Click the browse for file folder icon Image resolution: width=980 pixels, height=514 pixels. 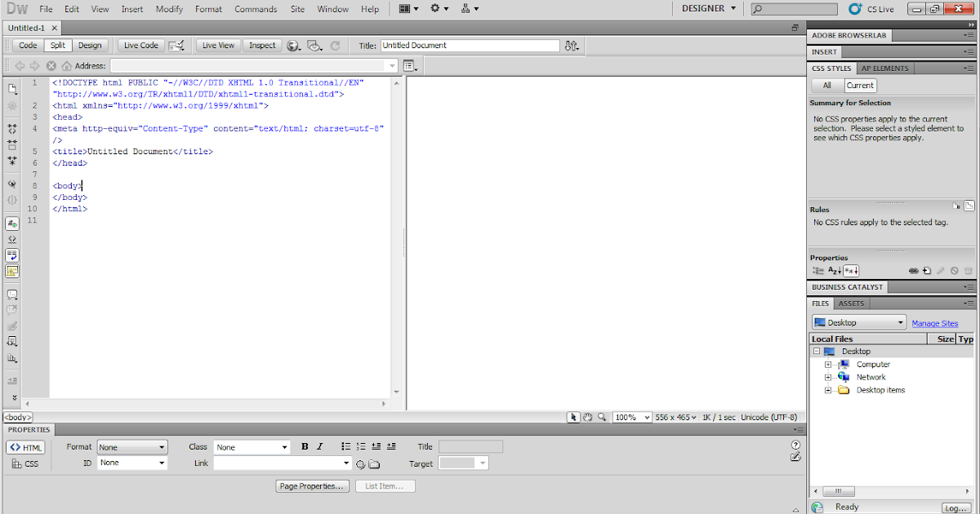[374, 464]
